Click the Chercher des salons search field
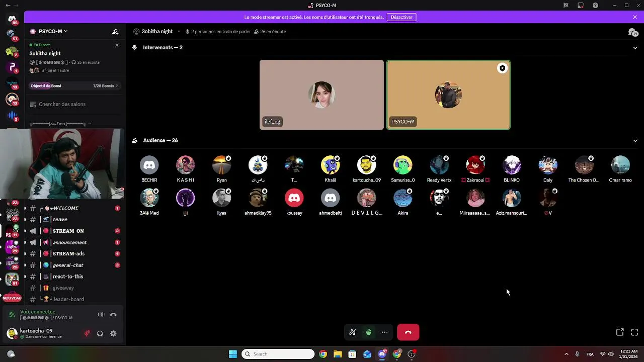The height and width of the screenshot is (362, 644). [74, 104]
